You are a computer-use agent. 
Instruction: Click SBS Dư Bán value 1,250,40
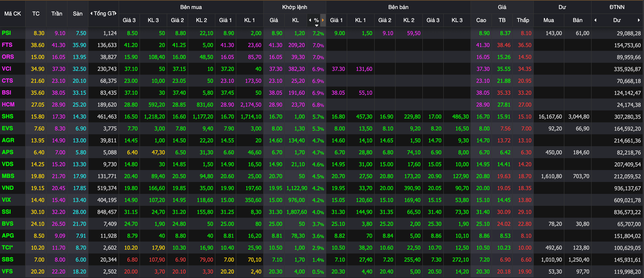click(579, 260)
